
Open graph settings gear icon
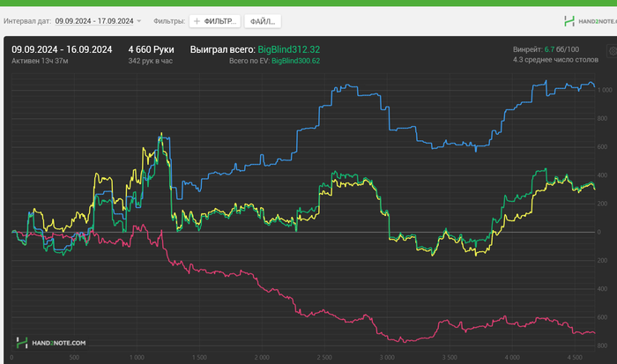pyautogui.click(x=613, y=51)
